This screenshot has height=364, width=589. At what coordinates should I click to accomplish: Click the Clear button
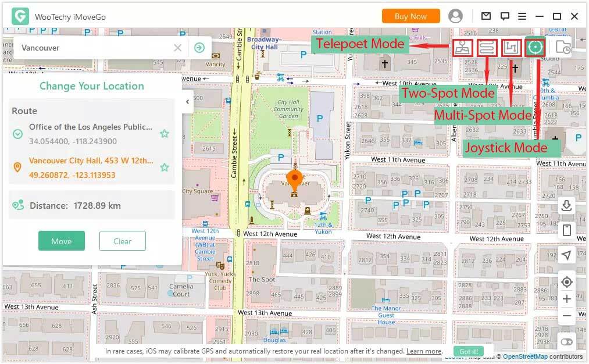pos(122,241)
